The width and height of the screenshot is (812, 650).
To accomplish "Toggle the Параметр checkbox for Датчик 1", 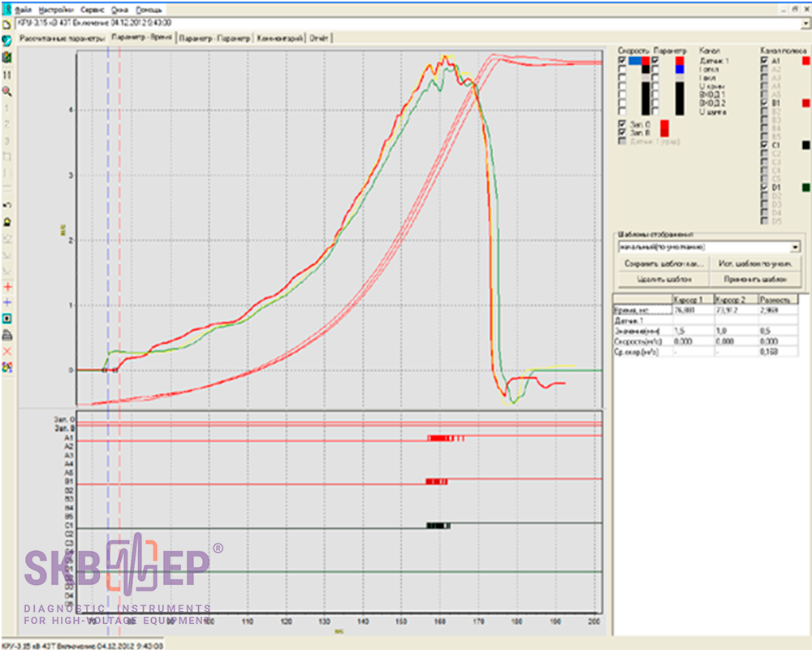I will (655, 61).
